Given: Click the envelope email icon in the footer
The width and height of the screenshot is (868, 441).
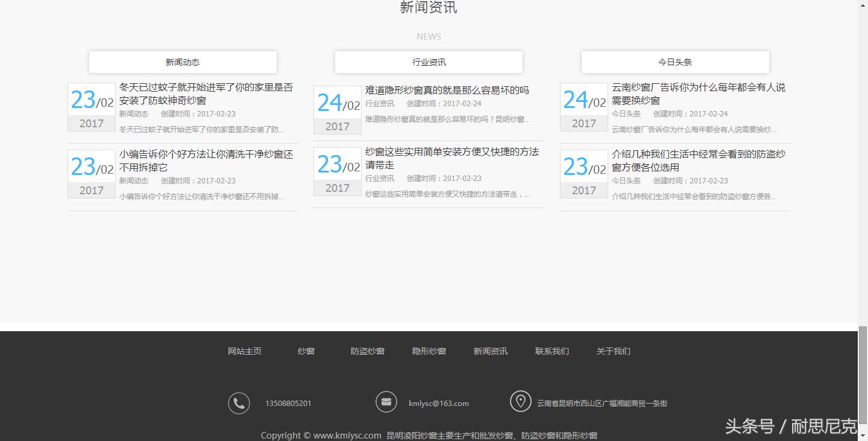Looking at the screenshot, I should [386, 401].
